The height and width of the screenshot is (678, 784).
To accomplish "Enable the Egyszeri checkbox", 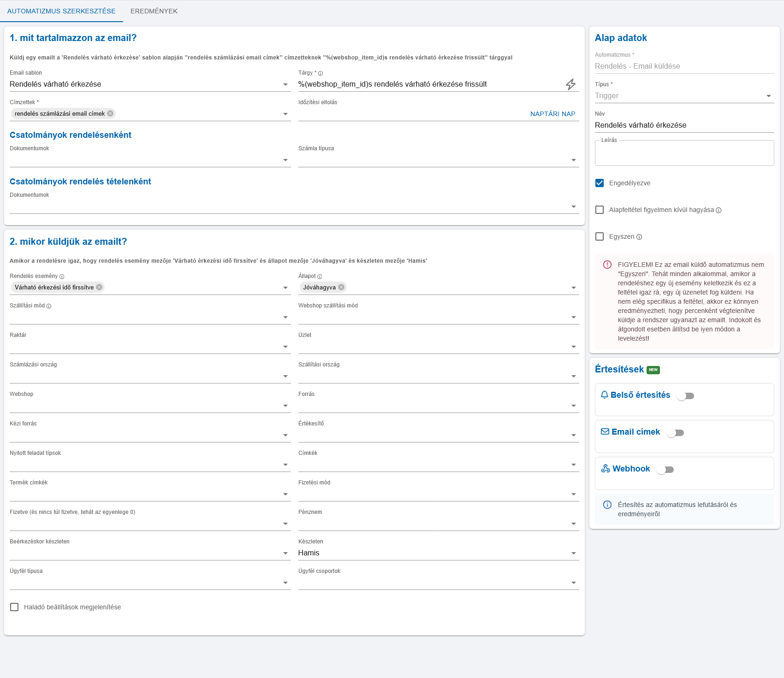I will click(600, 236).
